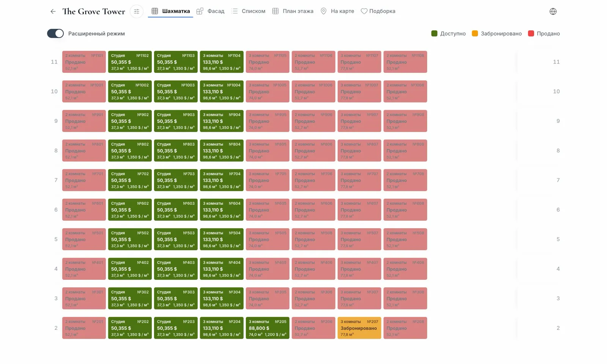Click the heart icon beside Подборка

pos(364,11)
